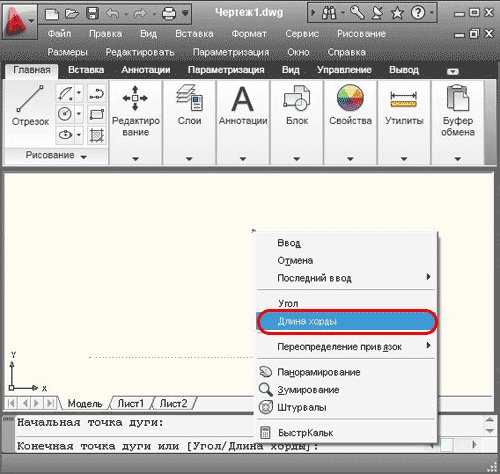Save the drawing with the floppy icon

(92, 14)
